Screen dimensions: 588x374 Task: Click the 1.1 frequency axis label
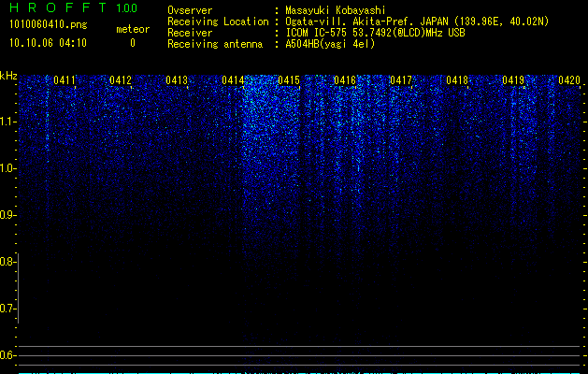(x=8, y=122)
